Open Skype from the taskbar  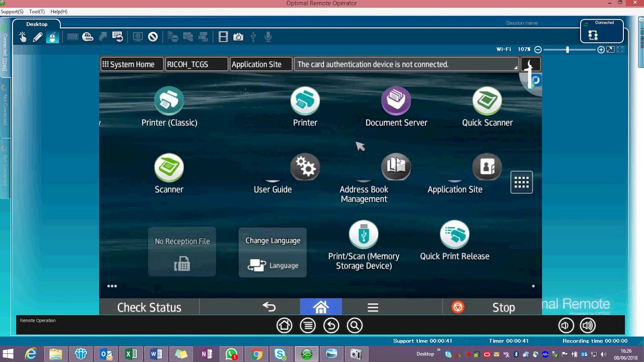[x=280, y=354]
